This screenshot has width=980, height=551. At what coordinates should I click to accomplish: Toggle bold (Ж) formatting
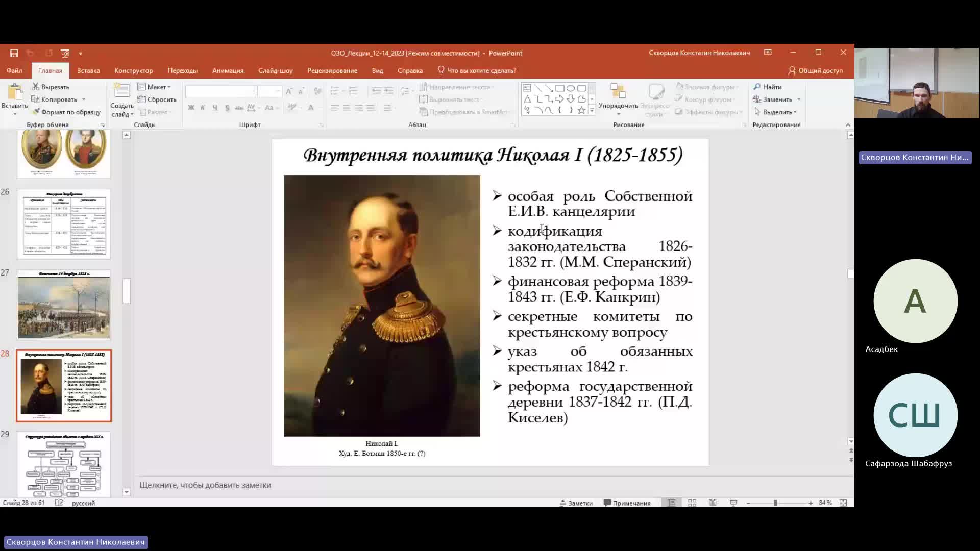pyautogui.click(x=191, y=108)
